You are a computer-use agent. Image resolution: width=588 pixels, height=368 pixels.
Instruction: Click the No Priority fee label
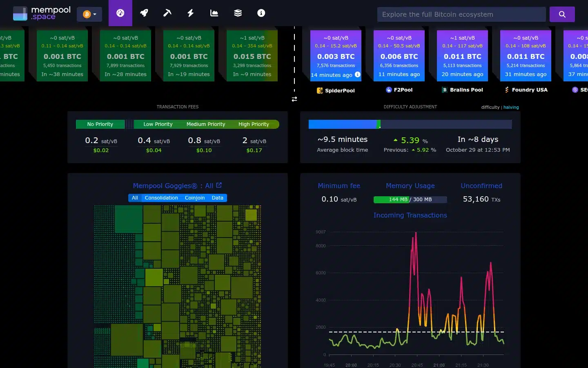click(100, 124)
